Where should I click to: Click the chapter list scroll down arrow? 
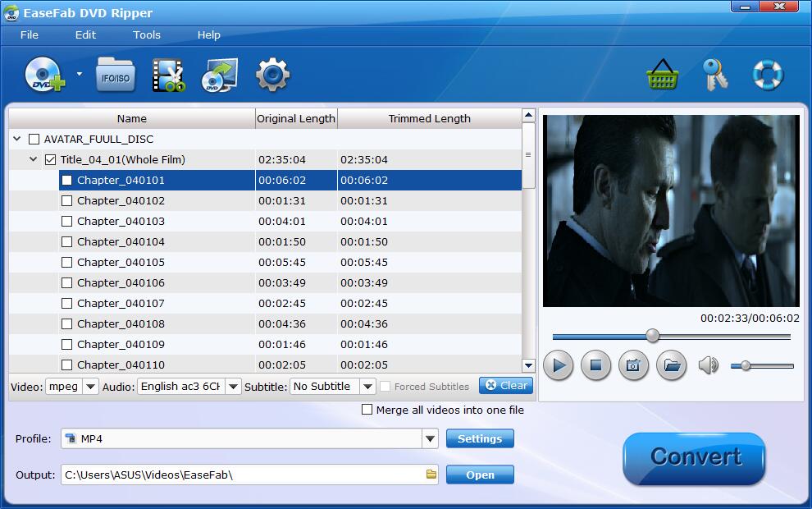point(528,365)
